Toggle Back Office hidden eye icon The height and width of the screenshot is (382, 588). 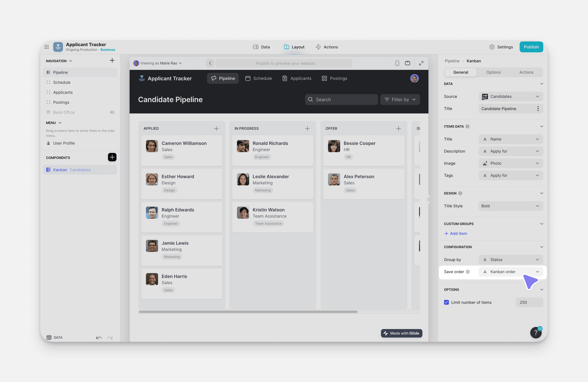coord(112,112)
